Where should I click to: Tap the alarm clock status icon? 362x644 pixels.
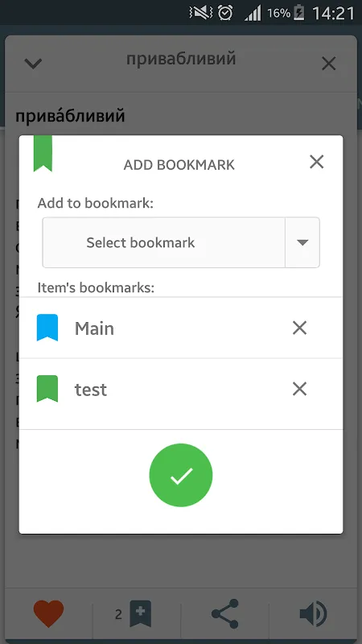coord(225,13)
